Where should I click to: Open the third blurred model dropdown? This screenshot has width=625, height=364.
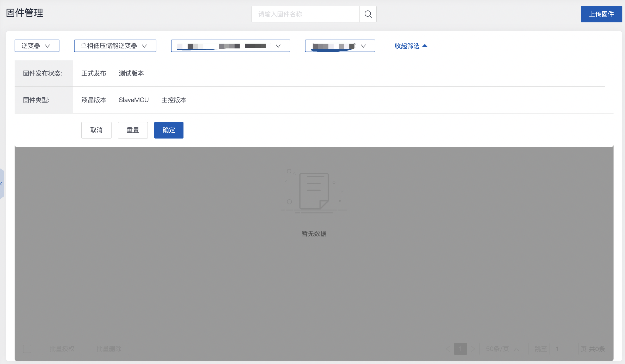point(230,46)
